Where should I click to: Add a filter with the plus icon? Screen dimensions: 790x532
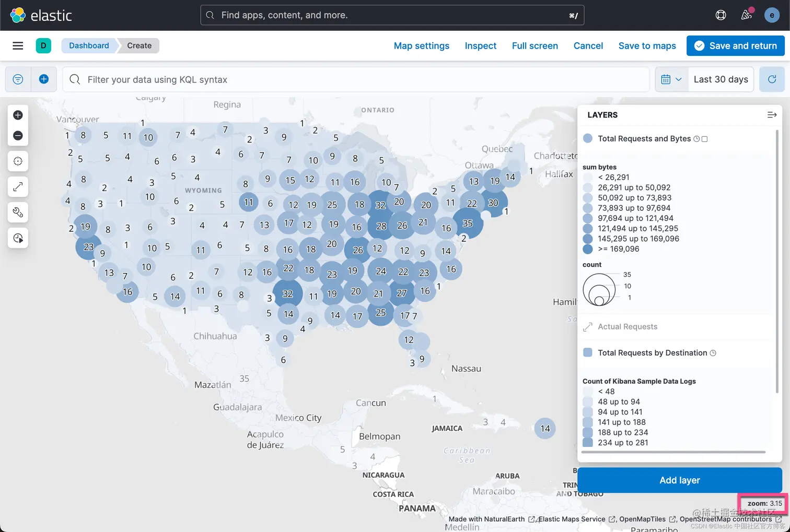pos(44,79)
